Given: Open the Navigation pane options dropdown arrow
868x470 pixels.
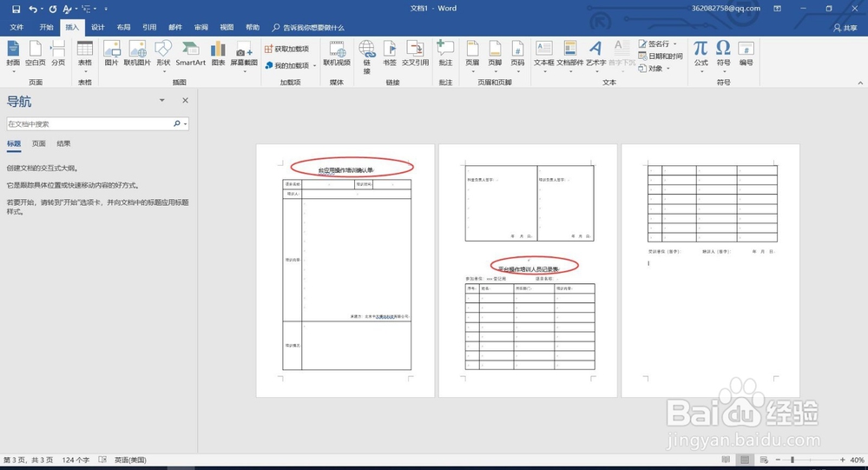Looking at the screenshot, I should click(x=162, y=100).
